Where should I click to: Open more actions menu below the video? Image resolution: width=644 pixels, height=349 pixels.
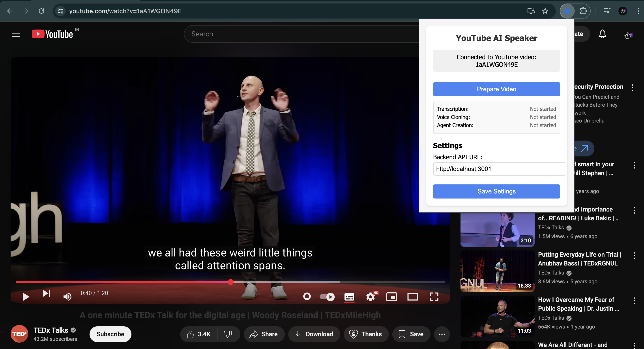[442, 334]
